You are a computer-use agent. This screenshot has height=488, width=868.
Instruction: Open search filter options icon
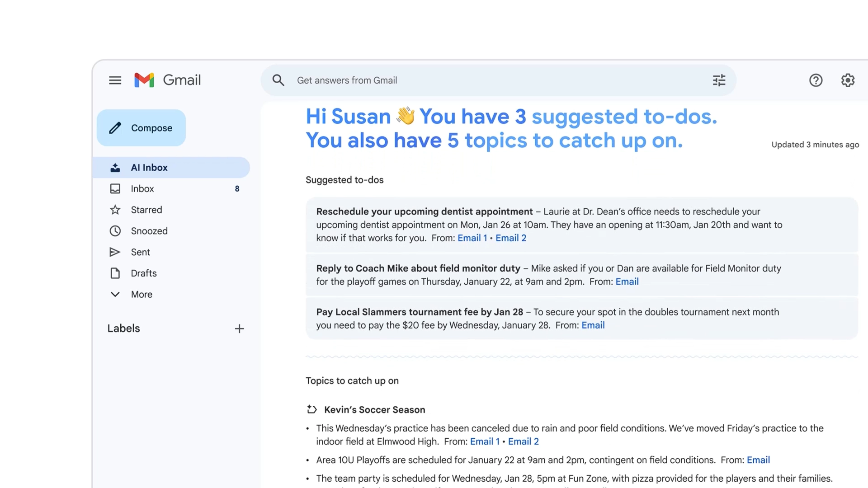coord(719,80)
